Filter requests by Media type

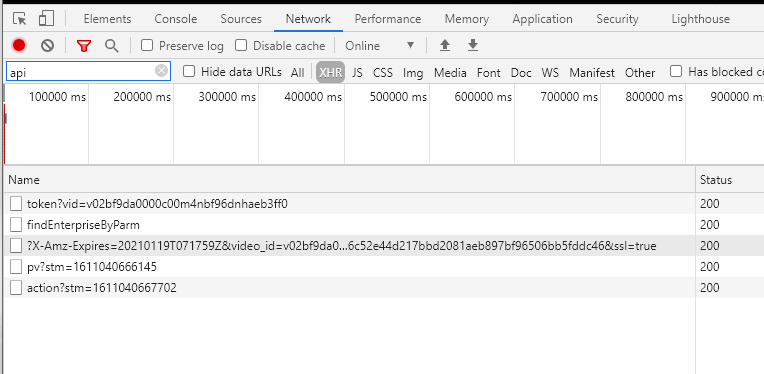coord(450,73)
